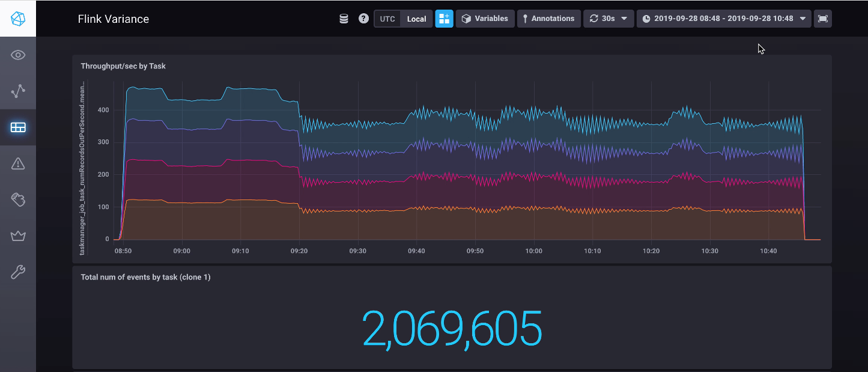Click the 2,069,605 single stat value
The image size is (868, 372).
point(452,328)
